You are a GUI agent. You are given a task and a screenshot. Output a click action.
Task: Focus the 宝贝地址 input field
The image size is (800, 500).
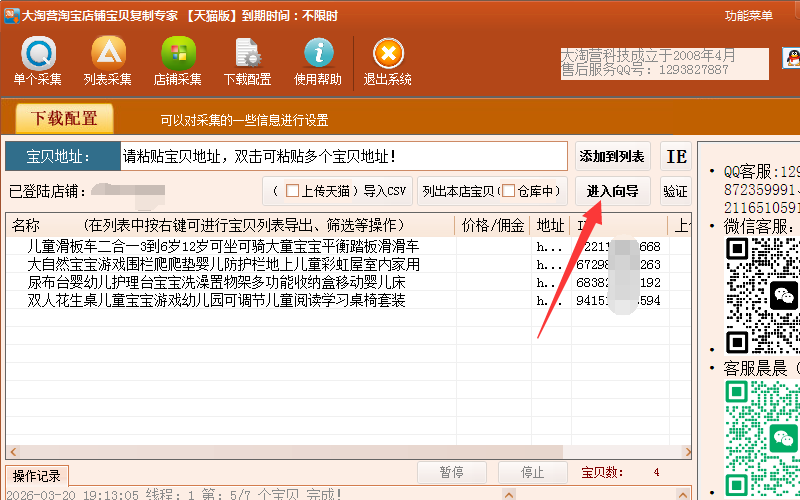[x=343, y=156]
